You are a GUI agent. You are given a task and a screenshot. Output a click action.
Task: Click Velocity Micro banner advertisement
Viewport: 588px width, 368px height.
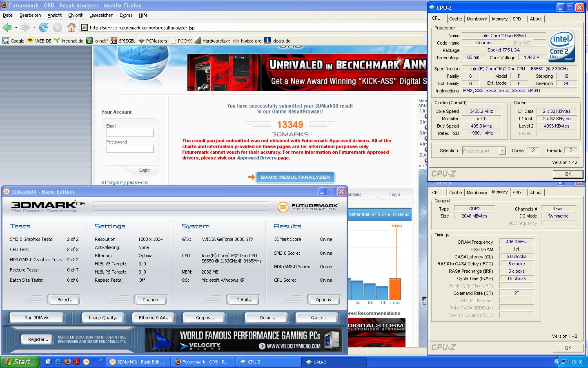click(x=244, y=340)
